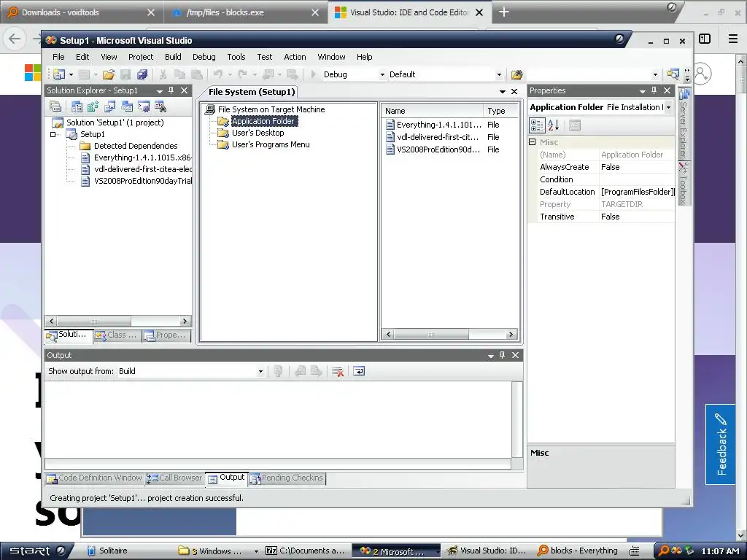
Task: Open the Properties object selector dropdown
Action: tap(668, 108)
